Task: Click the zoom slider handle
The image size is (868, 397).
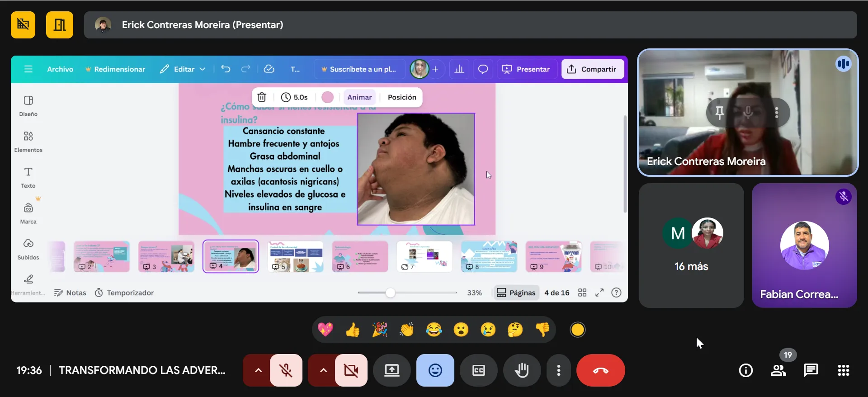Action: point(391,293)
